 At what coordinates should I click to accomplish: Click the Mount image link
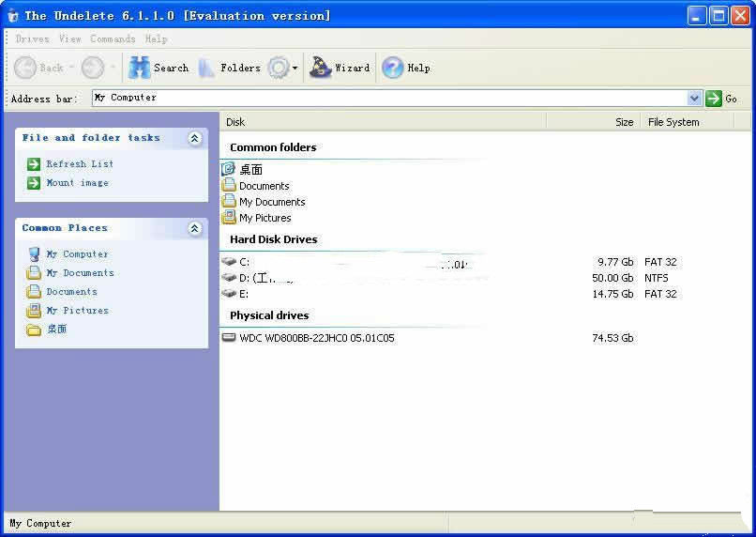click(x=77, y=183)
